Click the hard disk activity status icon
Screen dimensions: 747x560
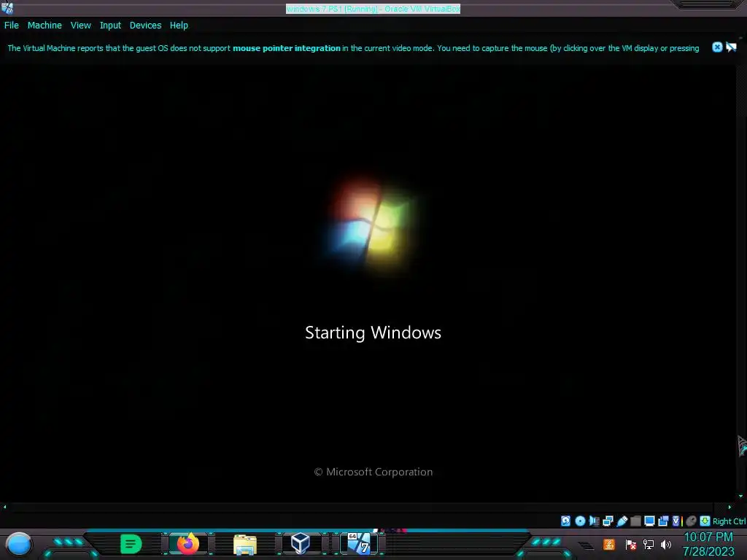point(565,521)
